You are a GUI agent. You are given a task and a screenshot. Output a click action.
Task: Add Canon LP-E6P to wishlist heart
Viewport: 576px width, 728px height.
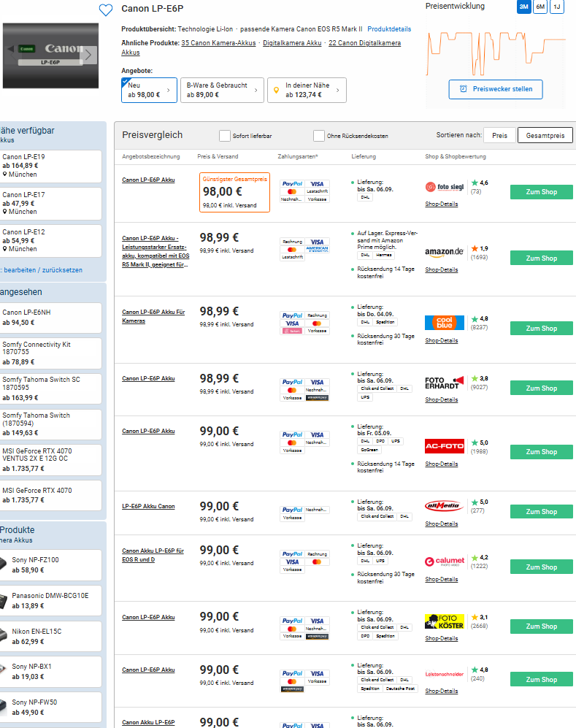[x=106, y=9]
